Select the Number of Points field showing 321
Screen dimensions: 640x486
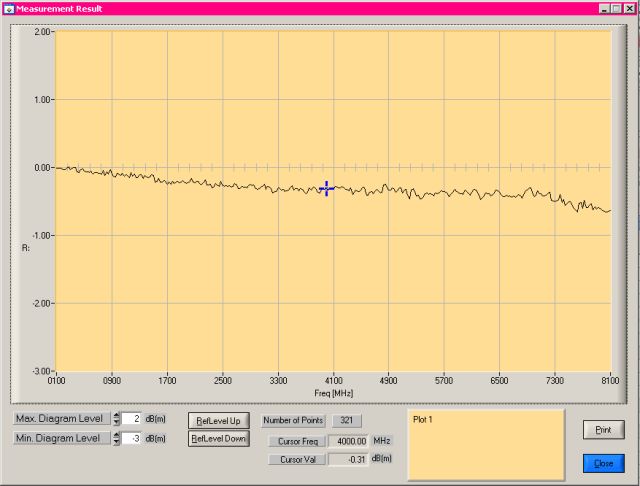pos(347,420)
